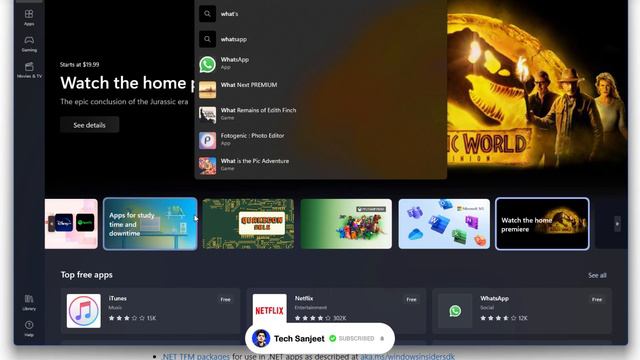The image size is (640, 360).
Task: Click the WhatsApp green icon in suggestions
Action: (x=207, y=64)
